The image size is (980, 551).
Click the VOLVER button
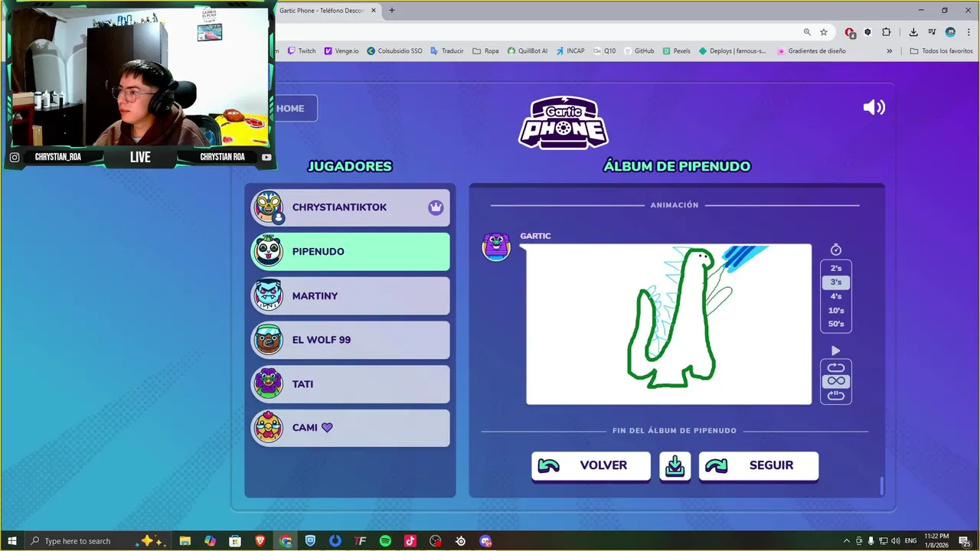click(591, 466)
